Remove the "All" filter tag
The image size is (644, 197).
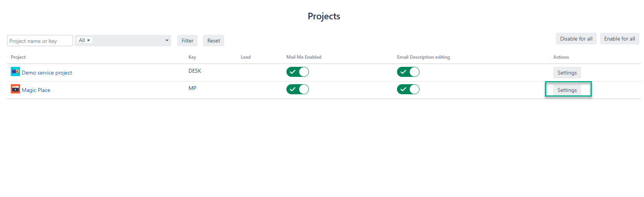coord(89,40)
